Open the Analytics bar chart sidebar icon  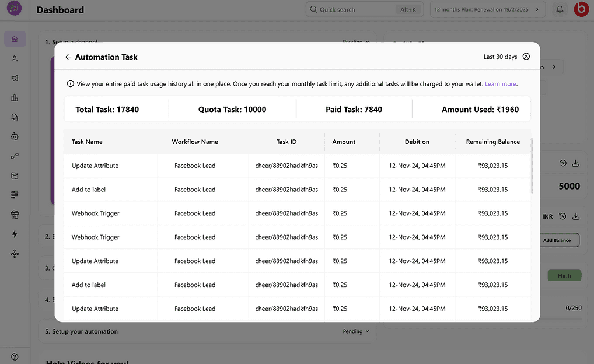(x=15, y=98)
